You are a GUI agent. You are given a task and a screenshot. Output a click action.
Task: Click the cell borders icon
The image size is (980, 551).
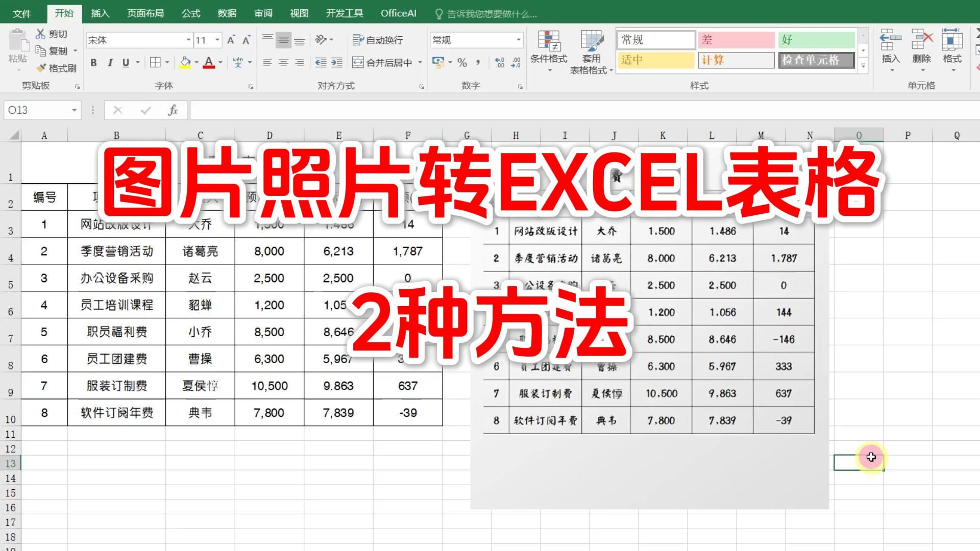156,62
